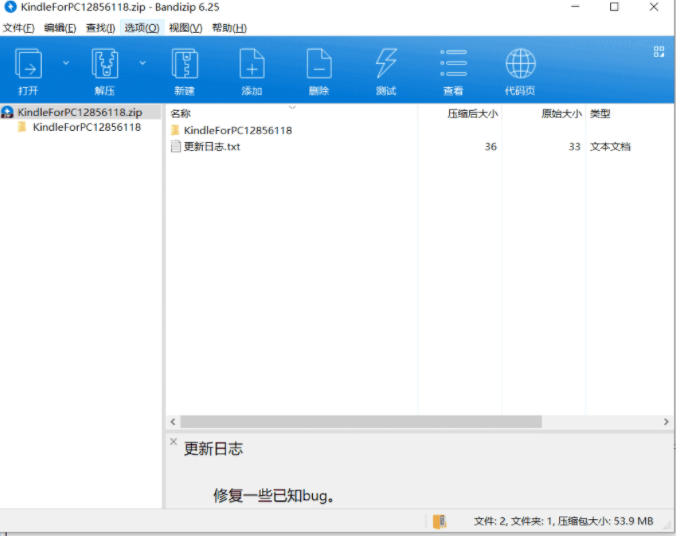The image size is (676, 536).
Task: Open an archive with the 打开 toolbar icon
Action: click(x=28, y=71)
